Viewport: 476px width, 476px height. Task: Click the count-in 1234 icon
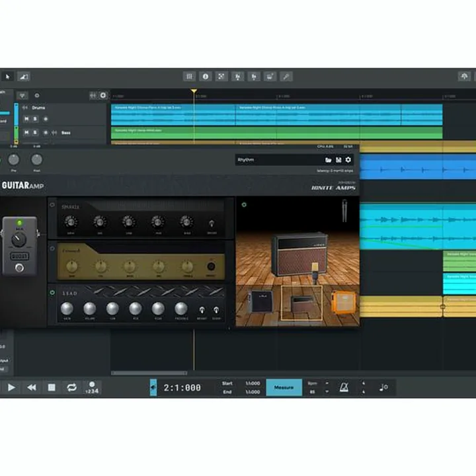(92, 387)
